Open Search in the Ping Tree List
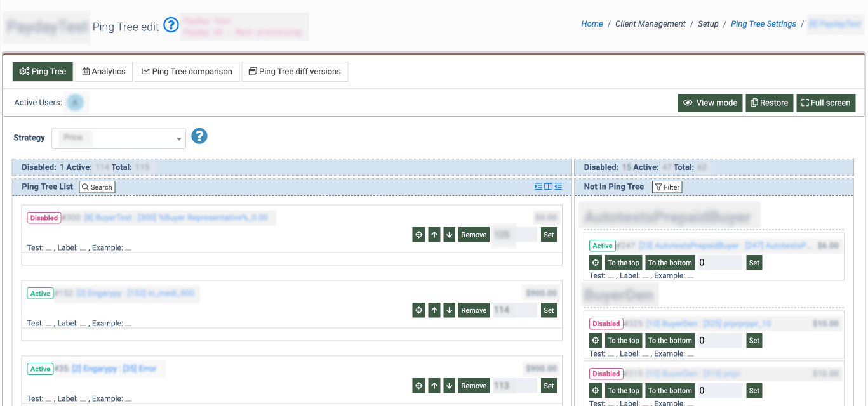This screenshot has width=868, height=406. (97, 187)
